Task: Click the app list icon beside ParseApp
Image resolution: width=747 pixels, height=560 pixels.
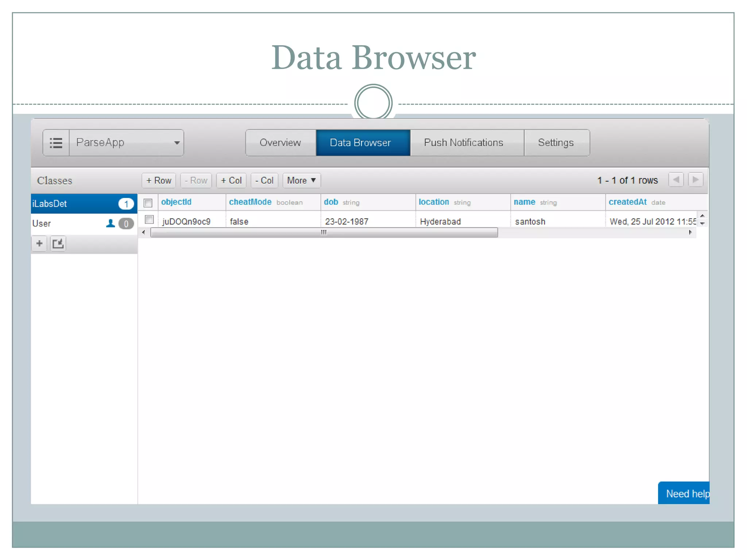Action: click(x=56, y=143)
